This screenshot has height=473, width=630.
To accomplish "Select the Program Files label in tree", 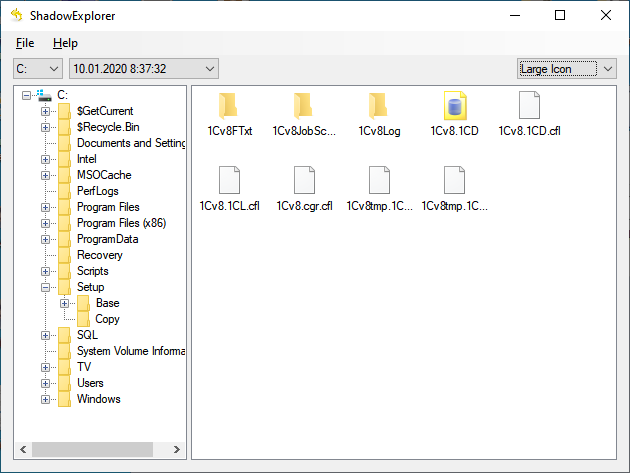I will point(108,207).
